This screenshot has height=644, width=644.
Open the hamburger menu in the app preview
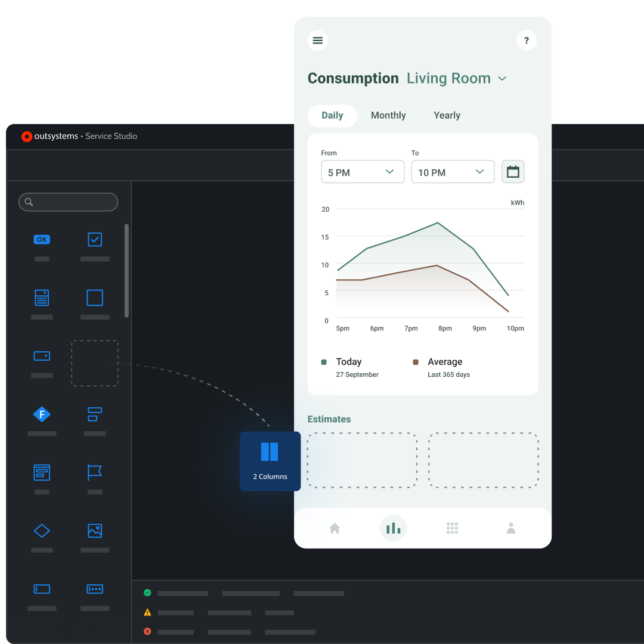(318, 40)
